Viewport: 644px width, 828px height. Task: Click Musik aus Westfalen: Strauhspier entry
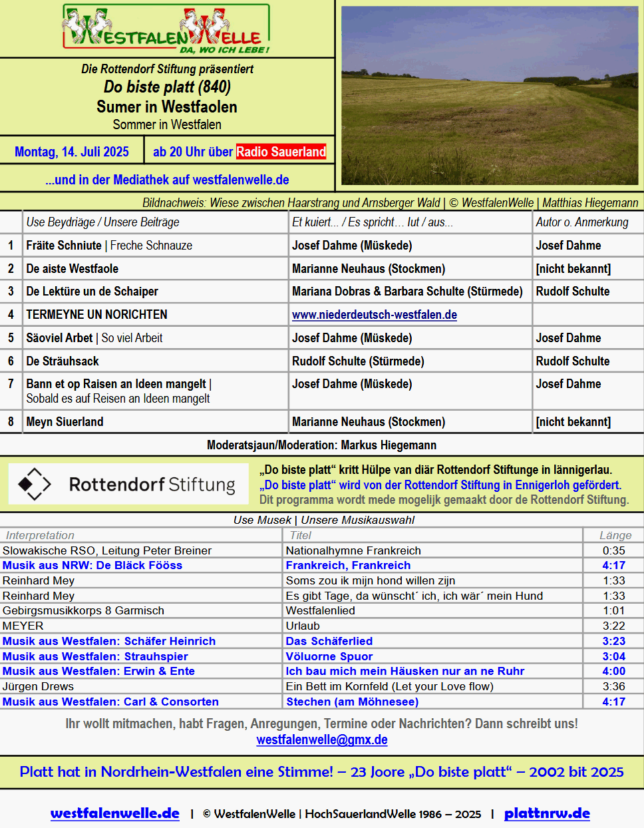(x=95, y=656)
